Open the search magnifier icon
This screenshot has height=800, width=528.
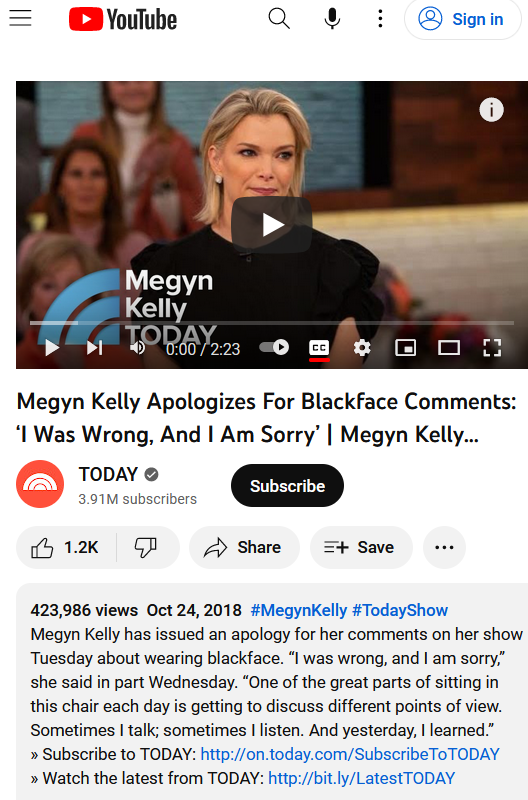279,19
